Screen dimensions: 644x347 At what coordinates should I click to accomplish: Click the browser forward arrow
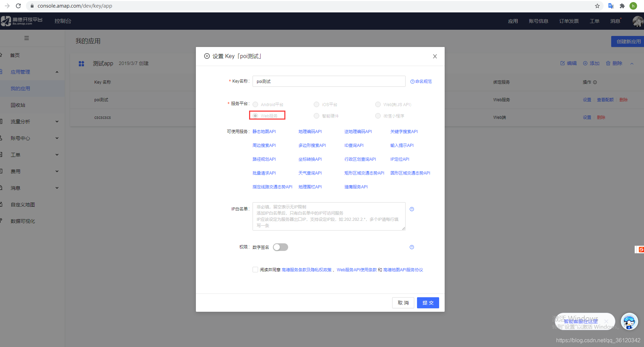point(7,6)
